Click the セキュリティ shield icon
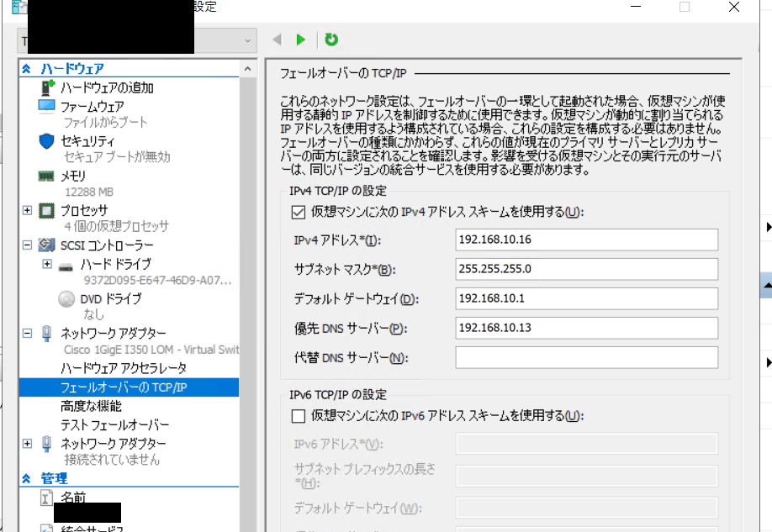 (x=46, y=141)
